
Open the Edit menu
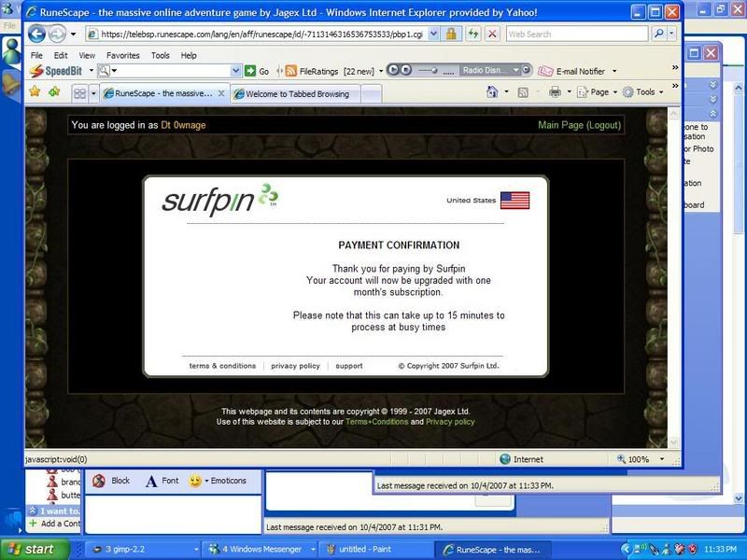click(61, 55)
